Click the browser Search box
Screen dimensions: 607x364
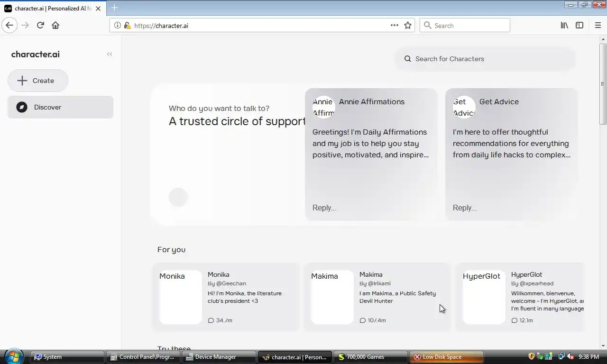click(x=465, y=26)
